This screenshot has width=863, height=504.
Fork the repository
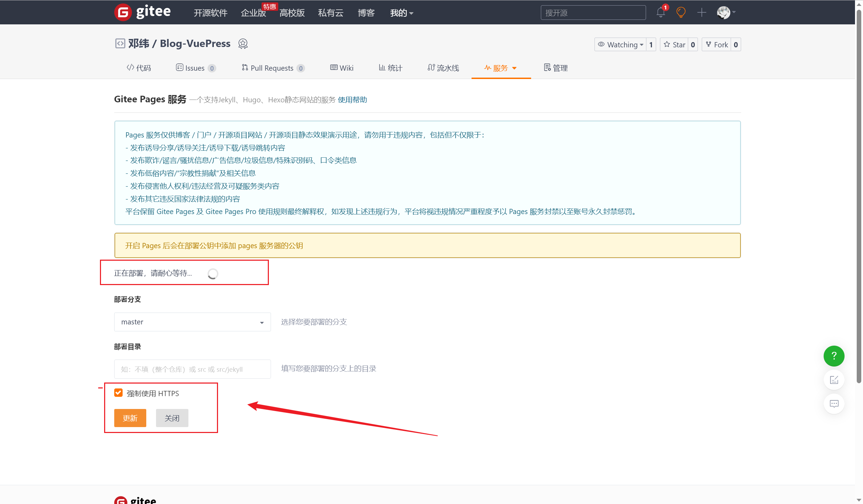716,45
